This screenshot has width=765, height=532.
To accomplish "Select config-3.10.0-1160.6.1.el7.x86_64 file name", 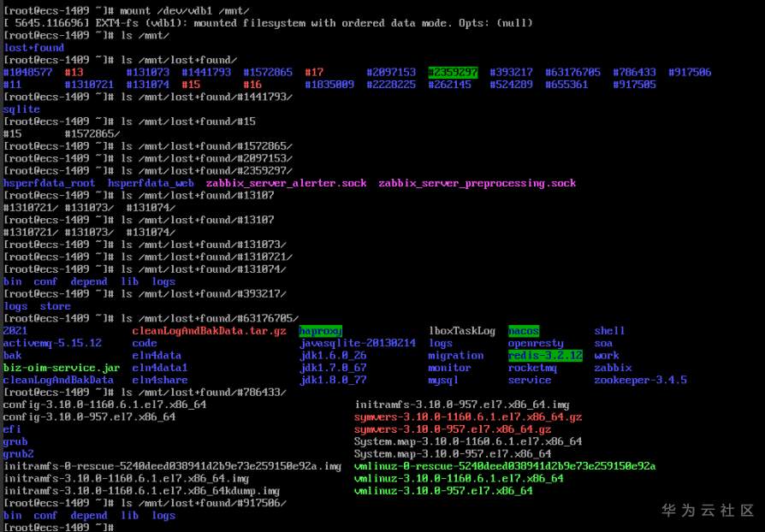I will (x=104, y=405).
